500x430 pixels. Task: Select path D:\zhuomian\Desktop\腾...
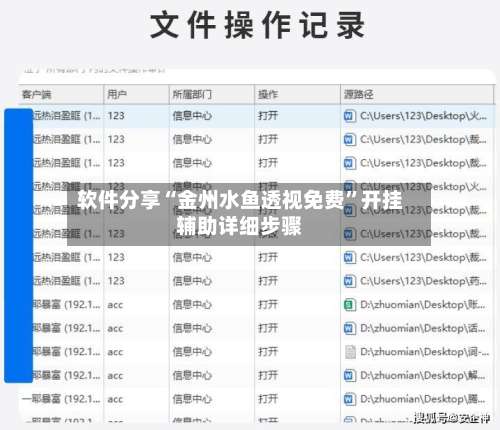coord(423,399)
